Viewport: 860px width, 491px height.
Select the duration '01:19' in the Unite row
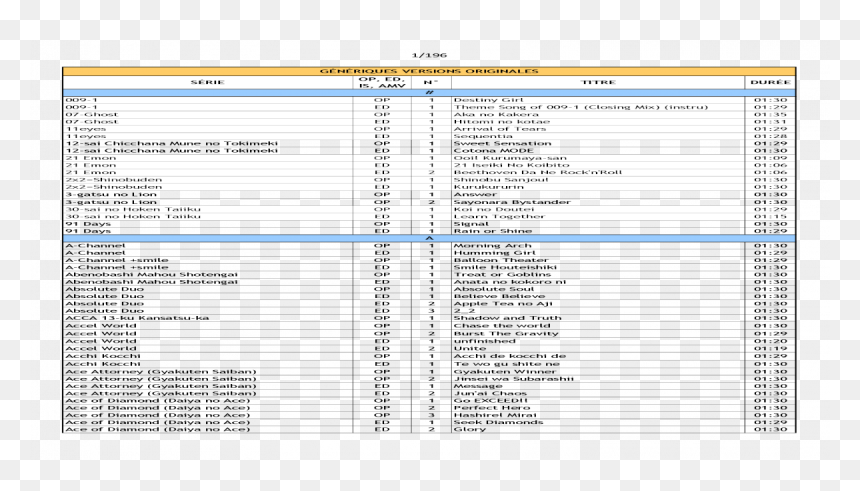[x=770, y=348]
